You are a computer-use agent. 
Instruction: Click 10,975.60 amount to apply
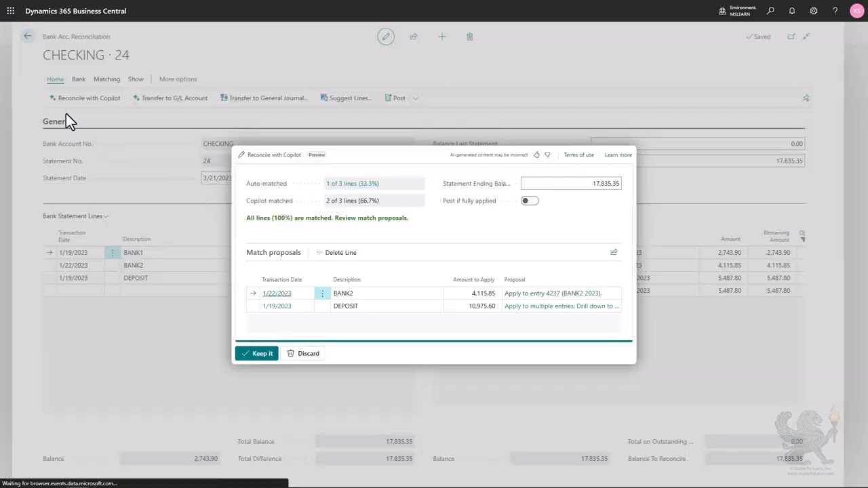tap(481, 306)
